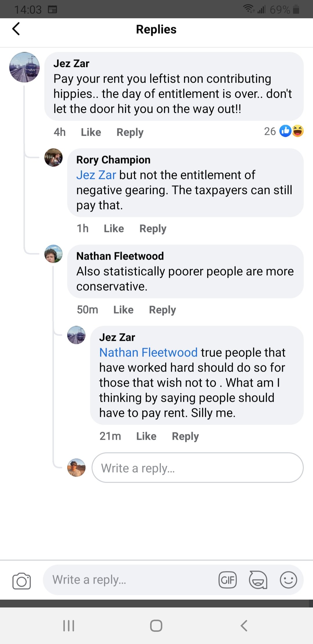Image resolution: width=313 pixels, height=644 pixels.
Task: Open the camera icon to attach photo
Action: (x=21, y=581)
